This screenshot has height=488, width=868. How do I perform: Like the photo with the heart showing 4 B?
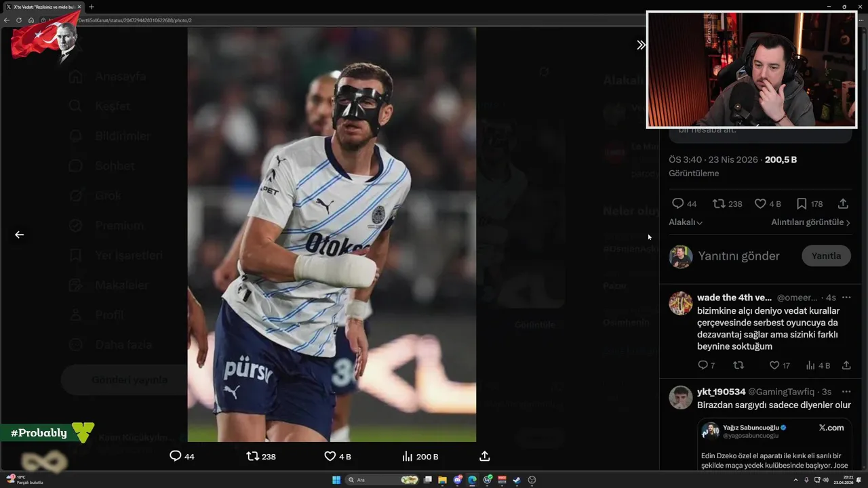coord(330,456)
